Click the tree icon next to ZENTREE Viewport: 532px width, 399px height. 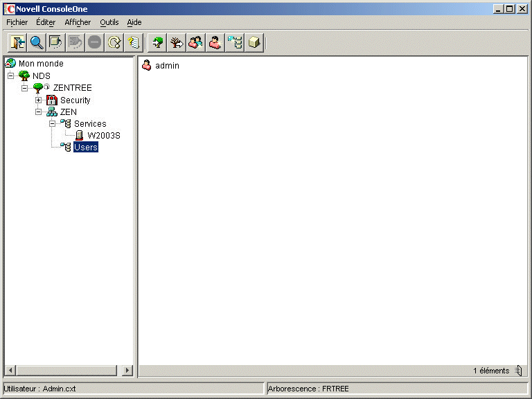pos(38,87)
